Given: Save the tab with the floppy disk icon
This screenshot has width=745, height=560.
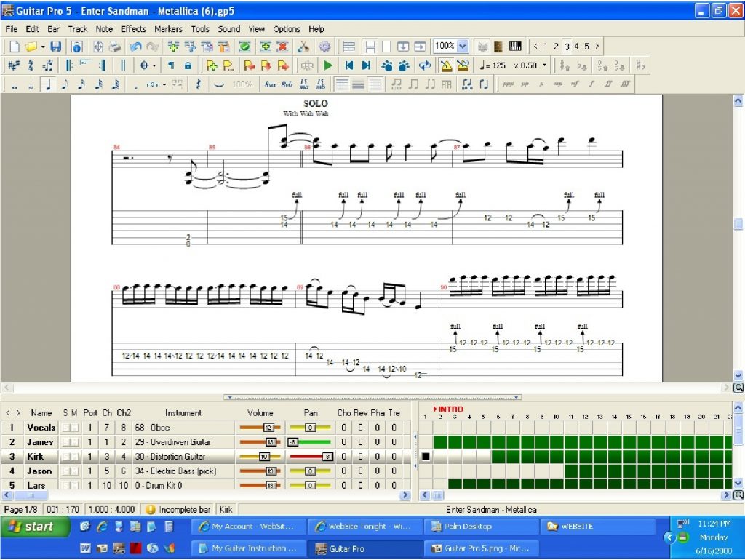Looking at the screenshot, I should [55, 47].
